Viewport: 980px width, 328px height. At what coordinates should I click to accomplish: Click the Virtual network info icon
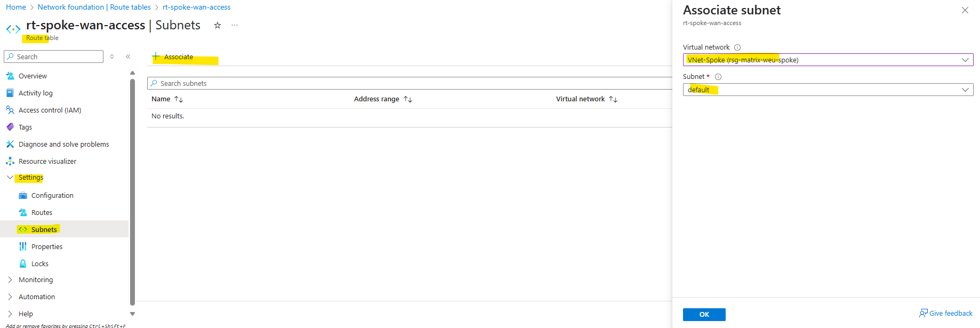737,47
